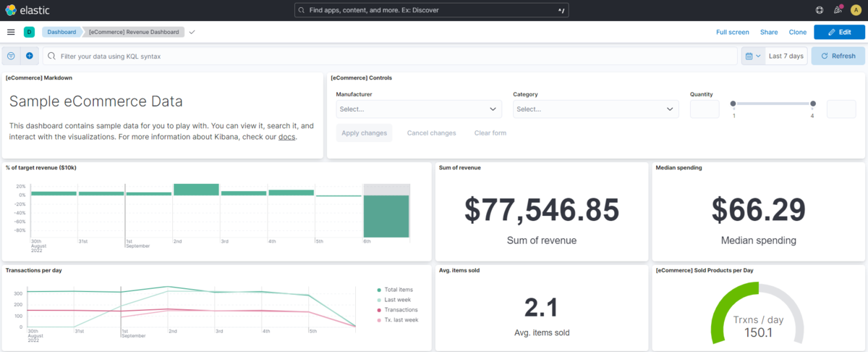Click the Edit button
This screenshot has width=868, height=352.
pos(839,32)
